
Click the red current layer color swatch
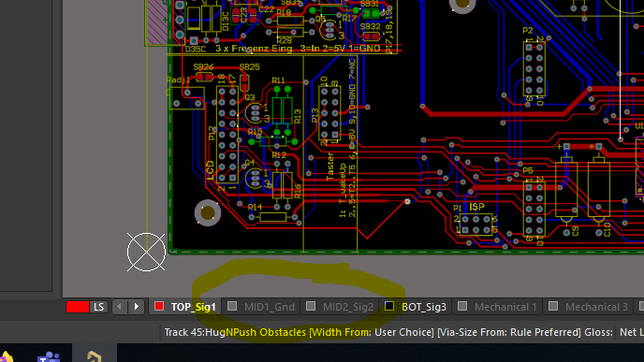coord(77,307)
